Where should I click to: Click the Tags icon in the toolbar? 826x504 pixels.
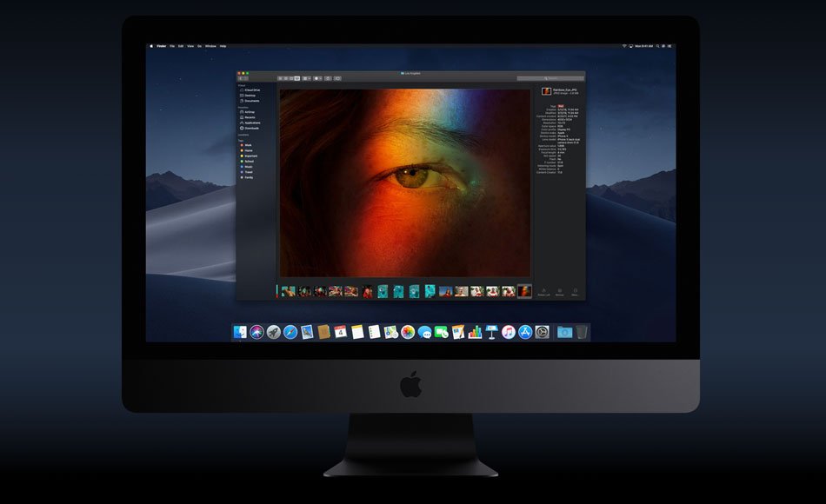337,78
